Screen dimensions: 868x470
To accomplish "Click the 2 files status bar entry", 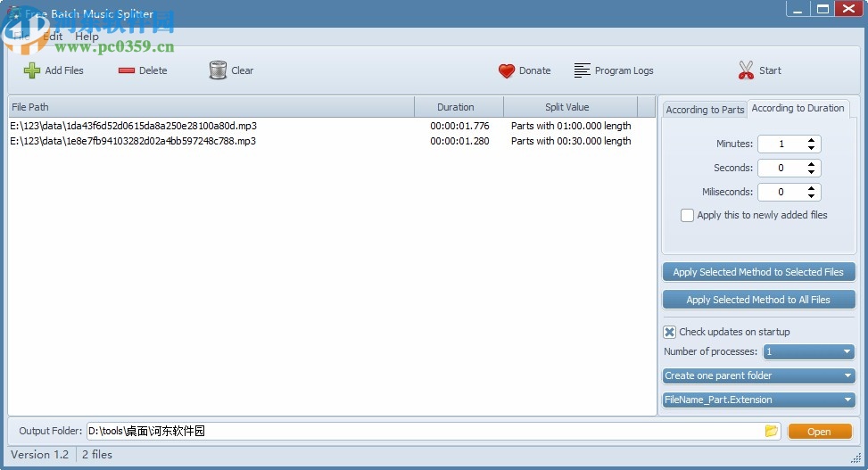I will click(97, 455).
